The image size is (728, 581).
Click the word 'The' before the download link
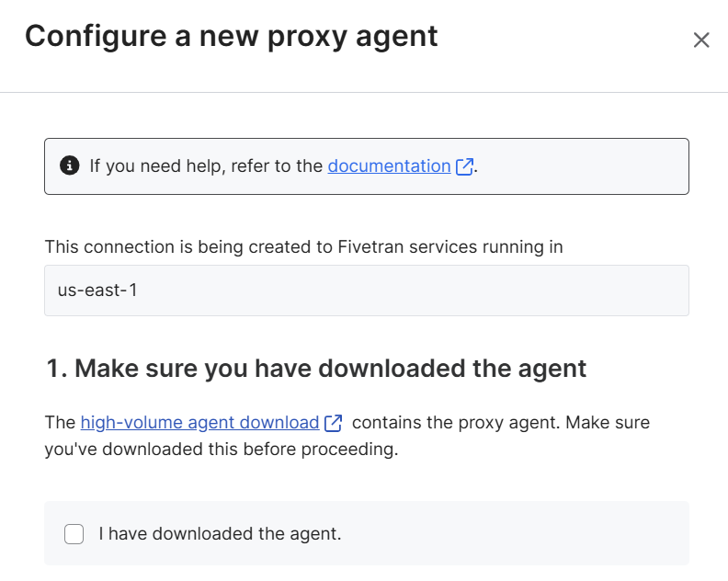60,423
